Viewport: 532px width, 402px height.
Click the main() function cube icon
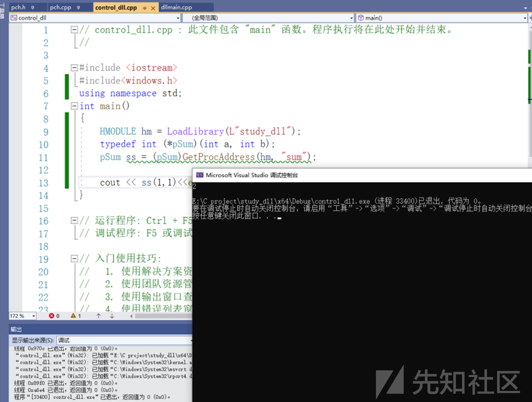point(360,18)
